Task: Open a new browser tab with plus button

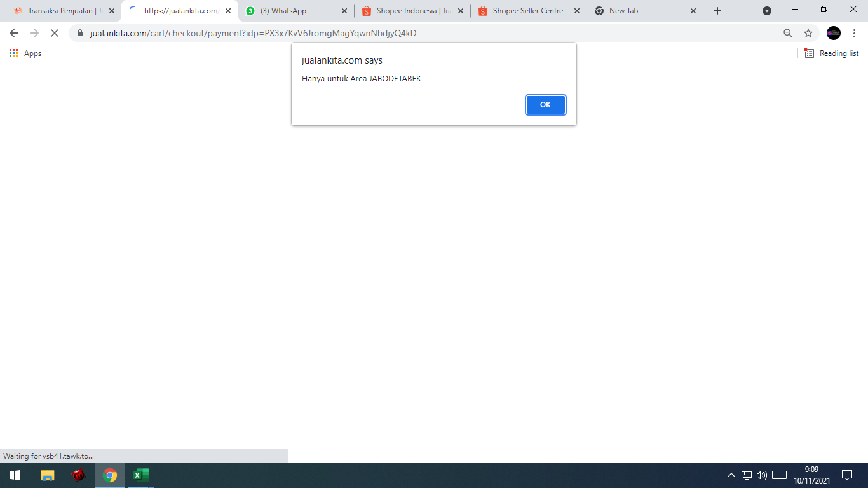Action: pos(717,11)
